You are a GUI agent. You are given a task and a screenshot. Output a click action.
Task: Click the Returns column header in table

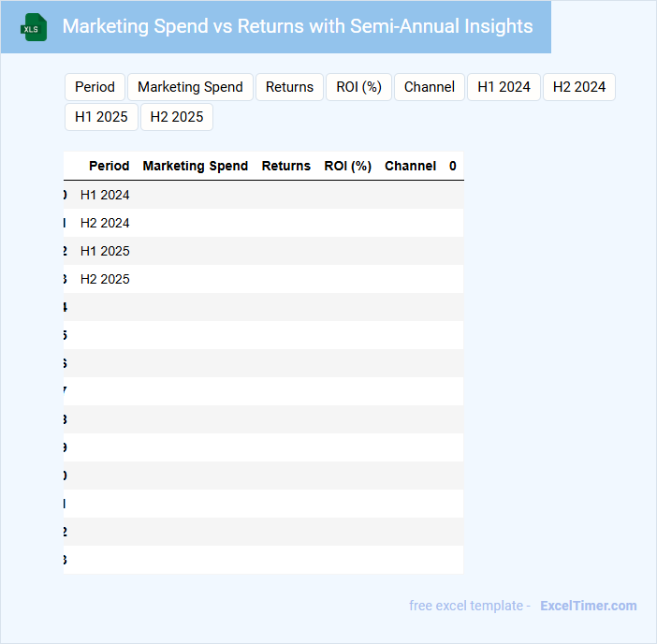pyautogui.click(x=286, y=166)
